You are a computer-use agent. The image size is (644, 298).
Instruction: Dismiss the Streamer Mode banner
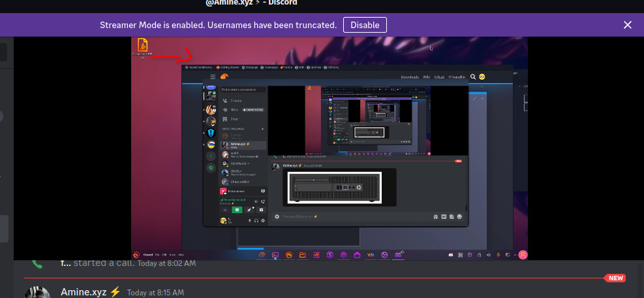click(x=627, y=25)
